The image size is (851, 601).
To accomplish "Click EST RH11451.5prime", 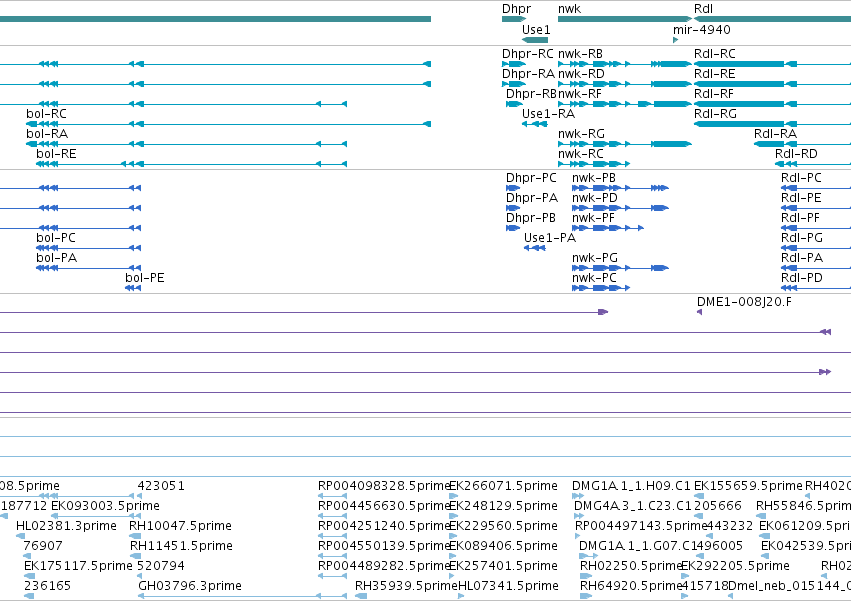I will click(181, 546).
